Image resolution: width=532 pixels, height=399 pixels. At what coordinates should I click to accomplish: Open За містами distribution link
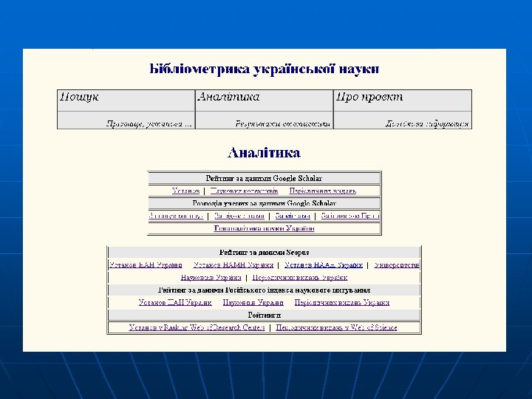coord(293,216)
